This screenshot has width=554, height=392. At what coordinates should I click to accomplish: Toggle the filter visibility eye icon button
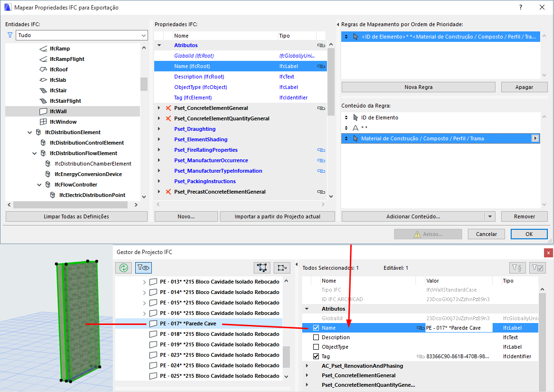click(143, 268)
